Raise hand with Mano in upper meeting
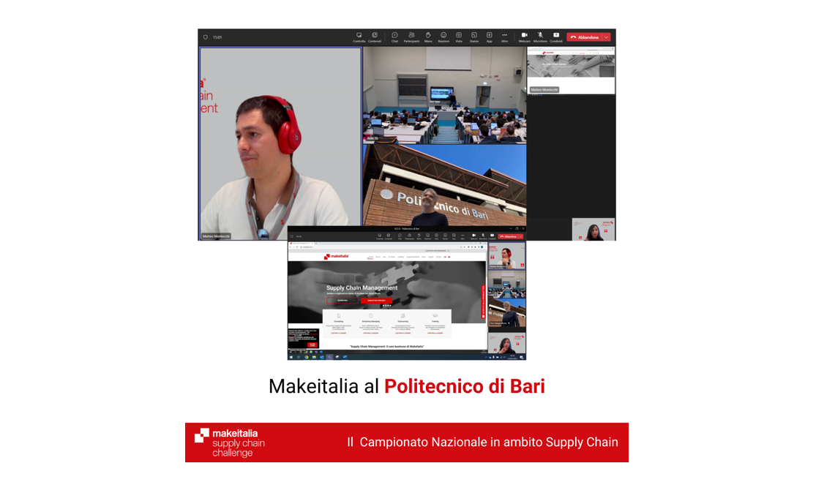 tap(428, 37)
